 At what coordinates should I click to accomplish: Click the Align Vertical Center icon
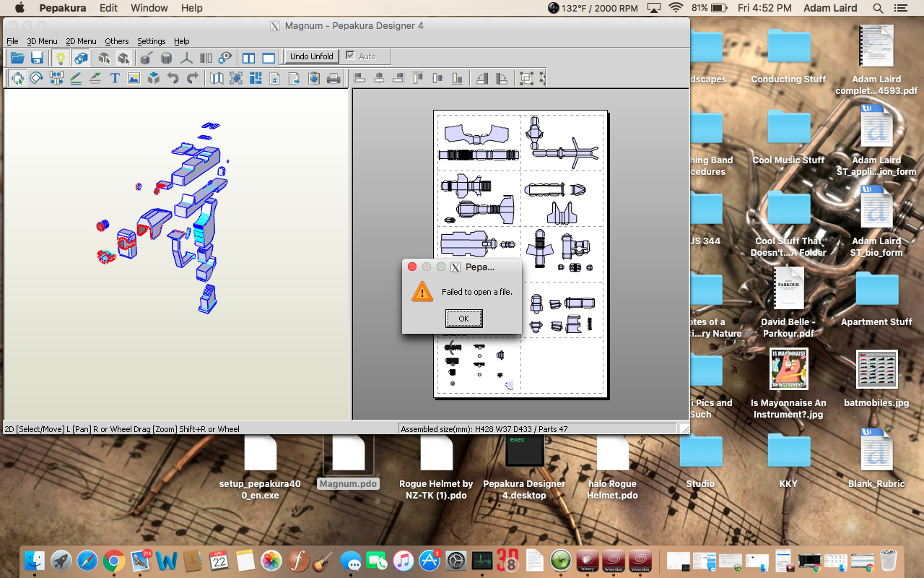tap(437, 78)
